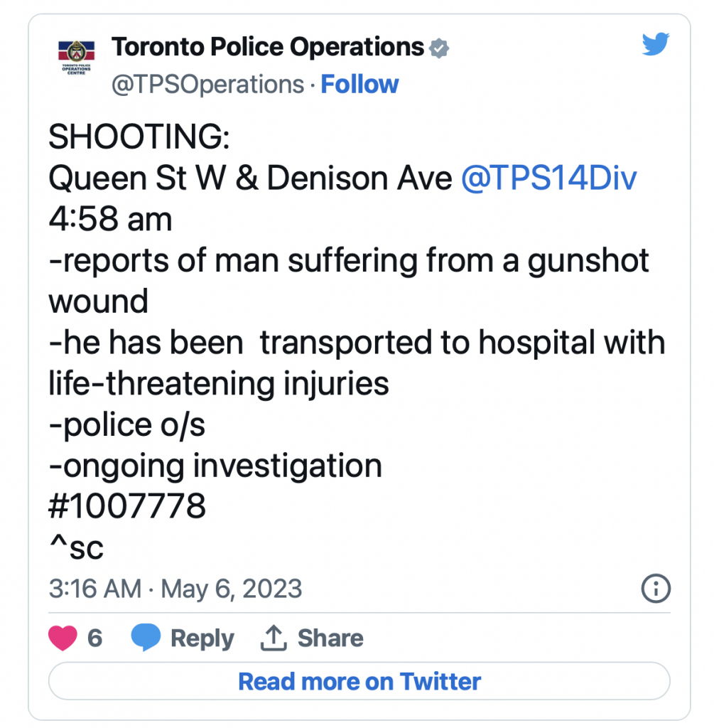
Task: Open the tweet info circle icon
Action: coord(656,589)
